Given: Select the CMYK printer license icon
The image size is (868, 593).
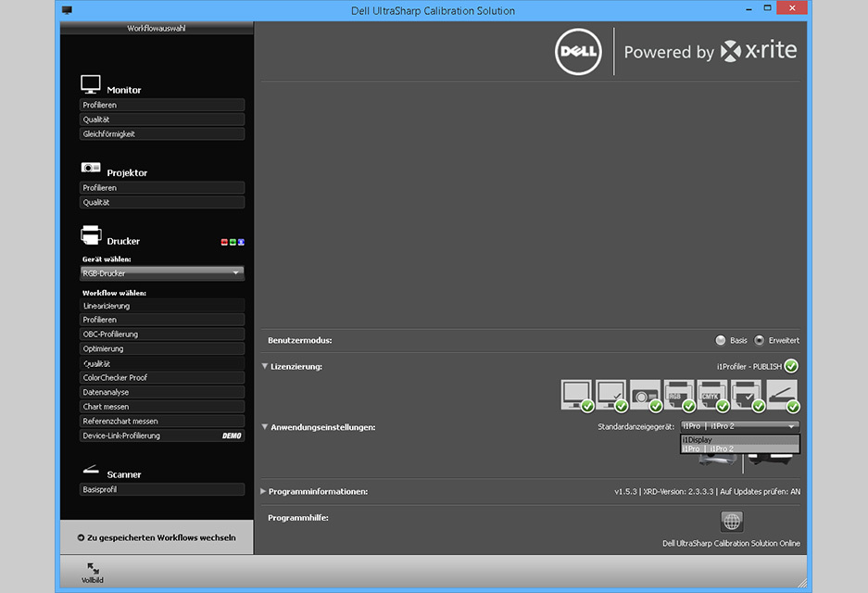Looking at the screenshot, I should (x=712, y=395).
